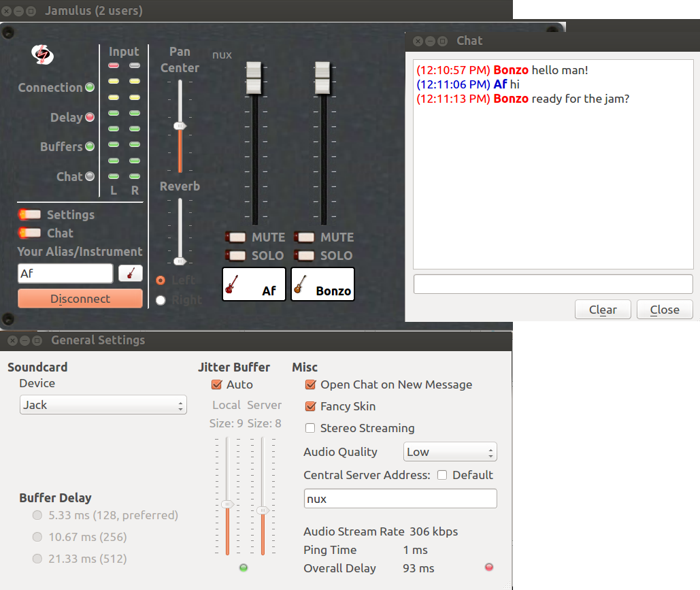The width and height of the screenshot is (700, 590).
Task: Click Af's 'hi' chat message
Action: [515, 84]
